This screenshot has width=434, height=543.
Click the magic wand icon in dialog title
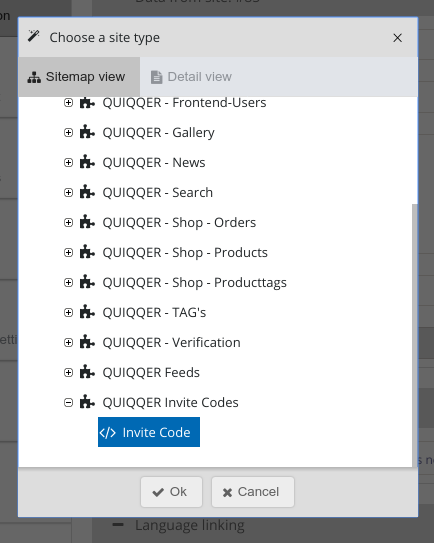[34, 36]
